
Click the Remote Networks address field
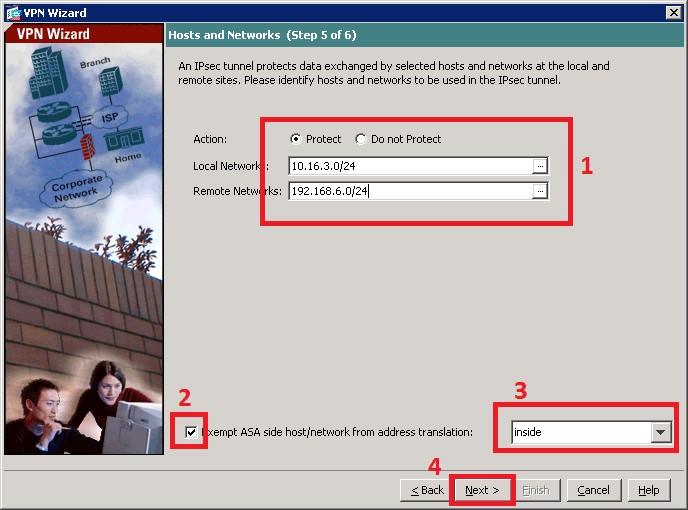(x=411, y=191)
